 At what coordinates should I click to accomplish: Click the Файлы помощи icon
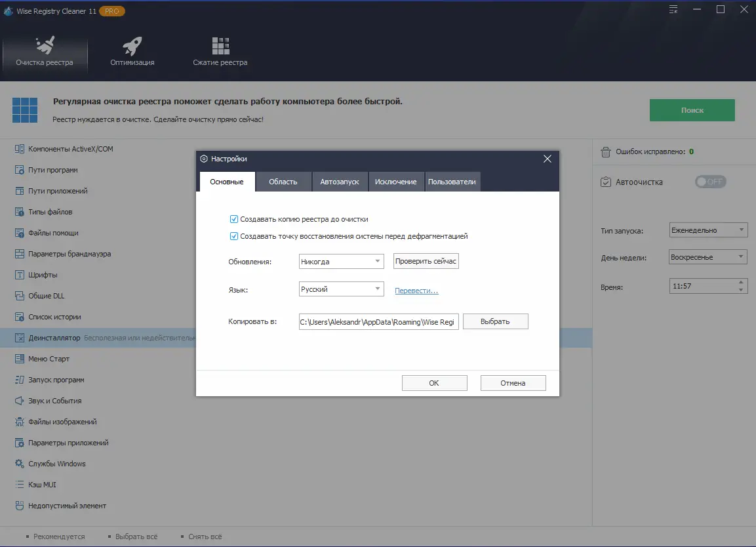point(19,233)
